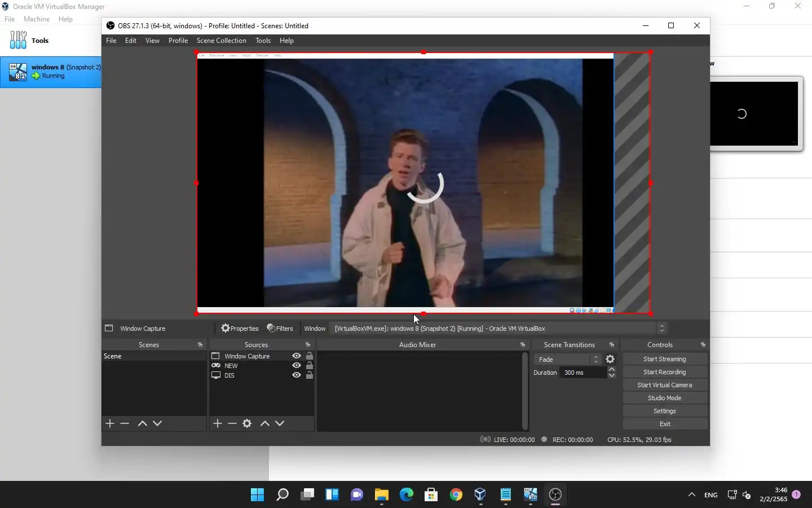
Task: Open the Chat icon on the taskbar
Action: (357, 495)
